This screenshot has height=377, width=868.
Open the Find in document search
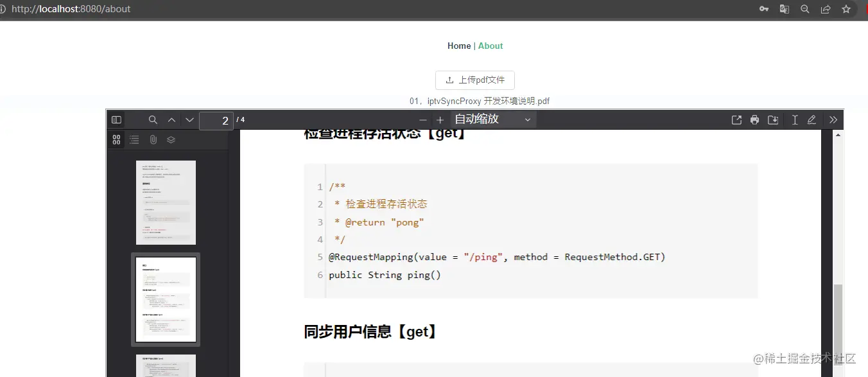click(153, 119)
